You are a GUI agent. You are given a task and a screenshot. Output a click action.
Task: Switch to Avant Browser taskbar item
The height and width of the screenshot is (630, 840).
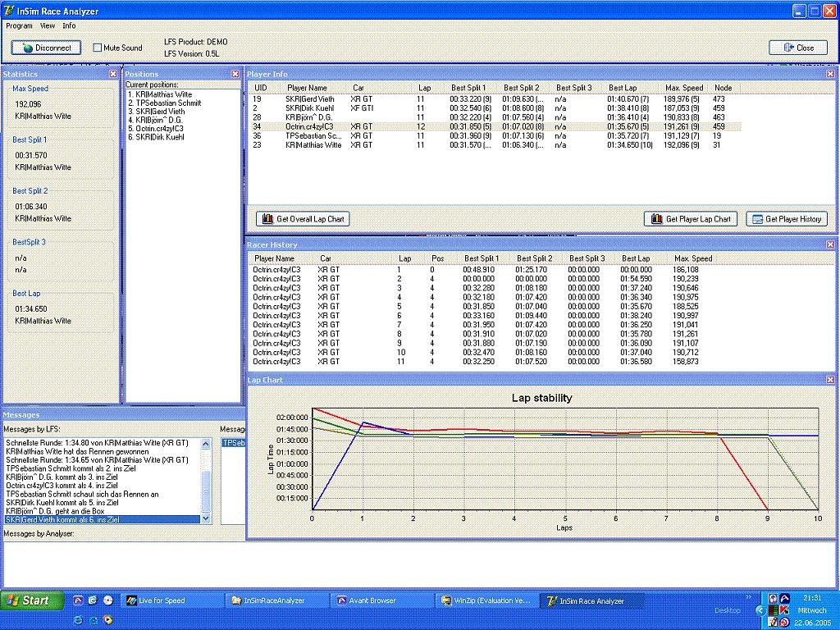[381, 600]
